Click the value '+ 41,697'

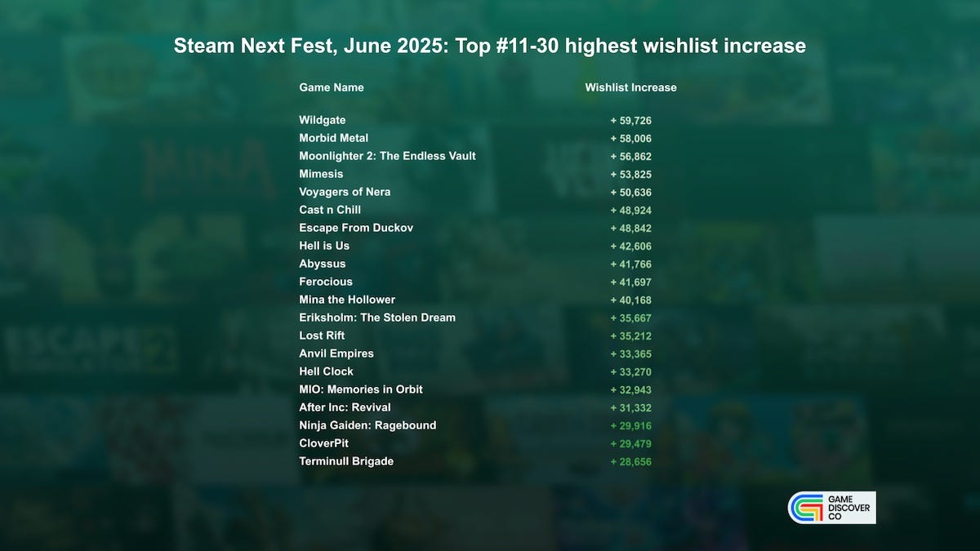point(630,282)
